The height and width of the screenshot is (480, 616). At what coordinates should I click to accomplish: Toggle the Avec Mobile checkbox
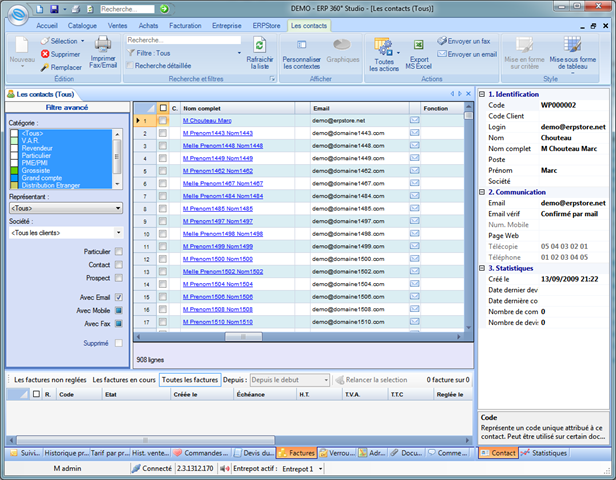pos(119,311)
